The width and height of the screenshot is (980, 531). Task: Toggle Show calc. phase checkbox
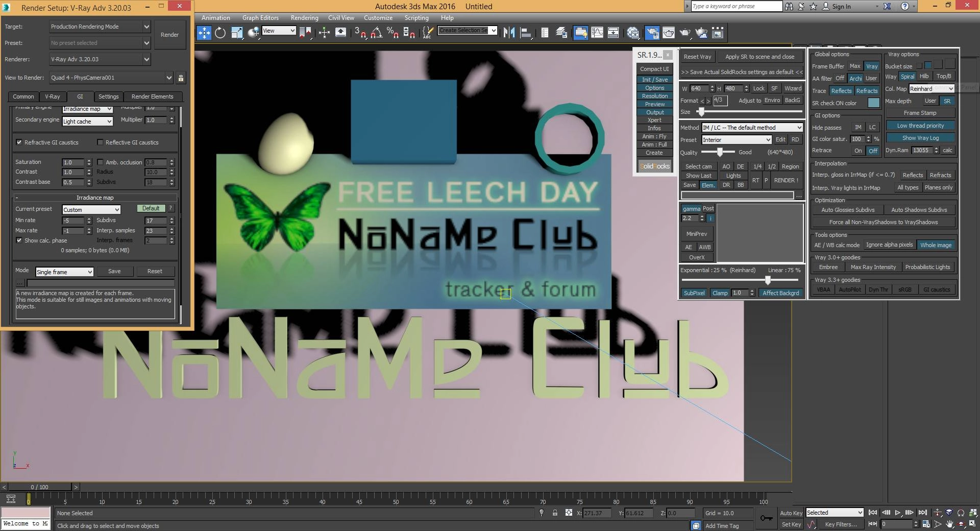[x=19, y=240]
